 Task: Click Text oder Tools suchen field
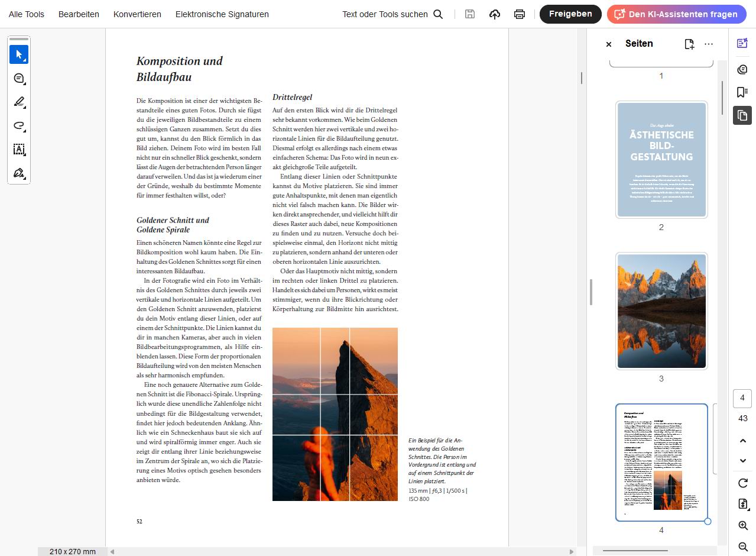click(x=385, y=14)
